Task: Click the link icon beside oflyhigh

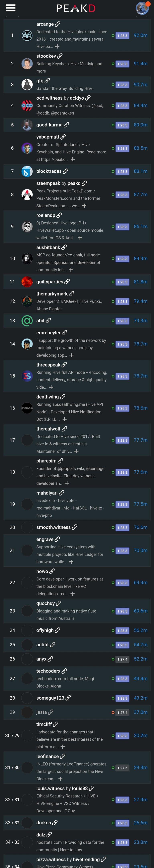Action: 58,630
